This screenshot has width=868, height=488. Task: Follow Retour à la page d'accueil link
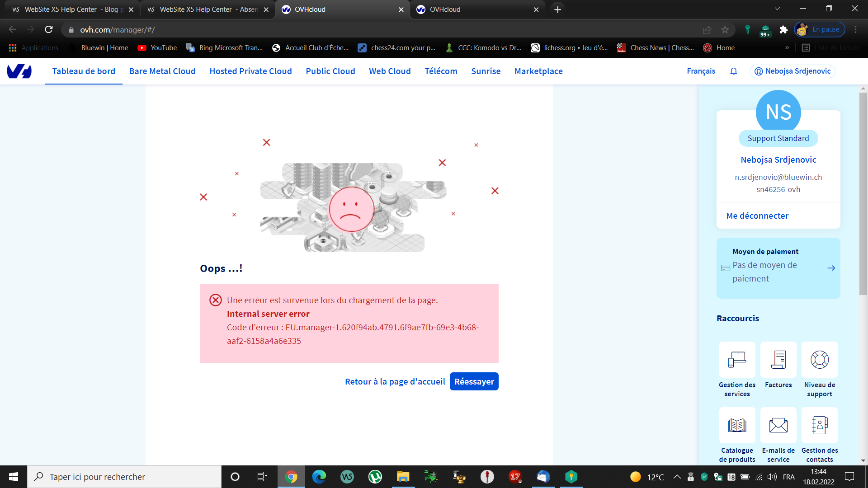[x=395, y=381]
